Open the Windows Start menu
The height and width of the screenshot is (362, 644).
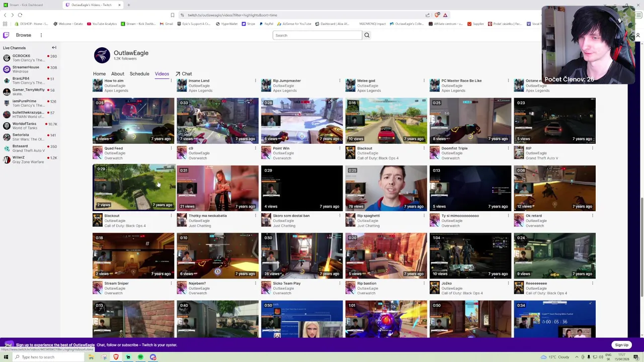point(6,357)
